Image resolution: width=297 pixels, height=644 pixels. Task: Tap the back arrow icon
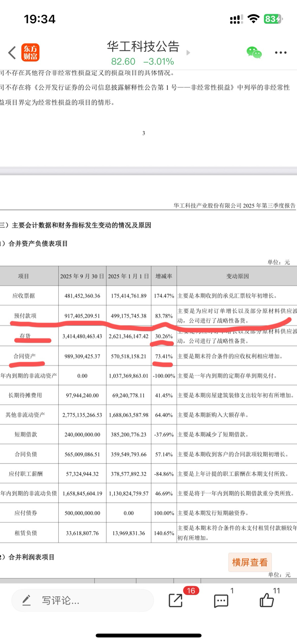point(12,53)
